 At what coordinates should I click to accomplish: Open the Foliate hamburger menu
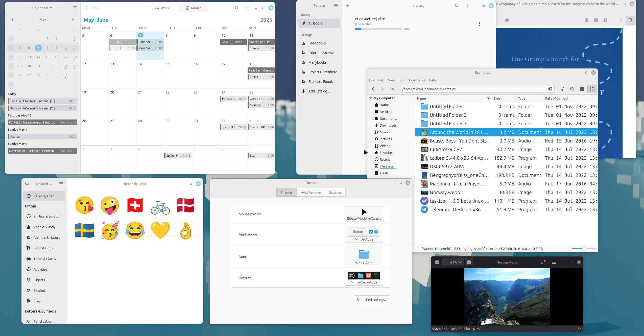tap(336, 6)
